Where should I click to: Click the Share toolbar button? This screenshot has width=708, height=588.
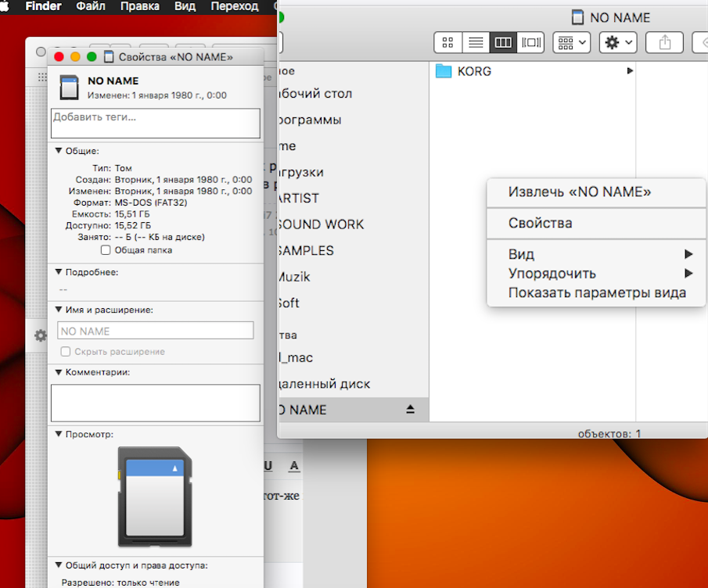click(x=664, y=43)
